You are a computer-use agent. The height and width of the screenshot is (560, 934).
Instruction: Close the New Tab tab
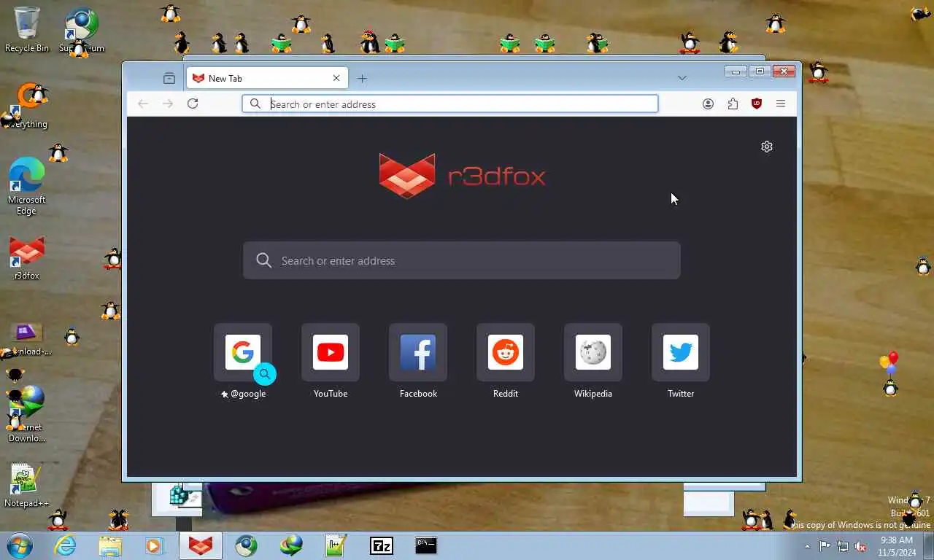(336, 78)
